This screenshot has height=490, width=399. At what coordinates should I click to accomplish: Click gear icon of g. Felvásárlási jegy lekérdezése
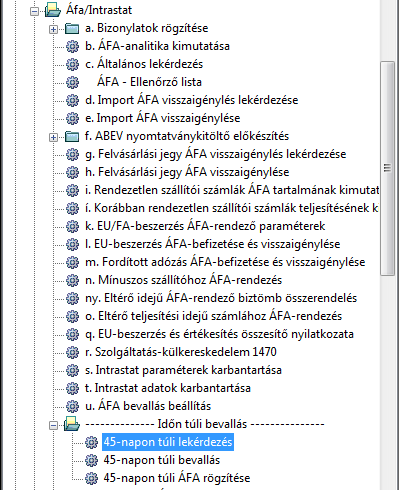72,154
